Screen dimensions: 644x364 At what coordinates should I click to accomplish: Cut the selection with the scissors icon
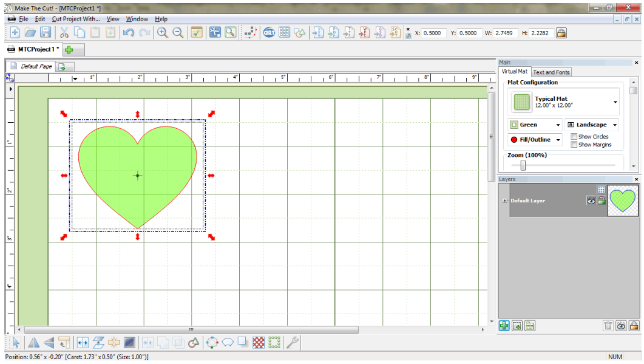coord(64,32)
